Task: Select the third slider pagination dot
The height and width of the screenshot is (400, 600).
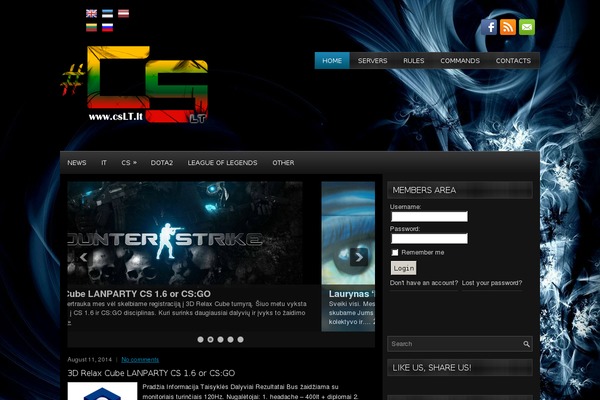Action: pos(220,340)
